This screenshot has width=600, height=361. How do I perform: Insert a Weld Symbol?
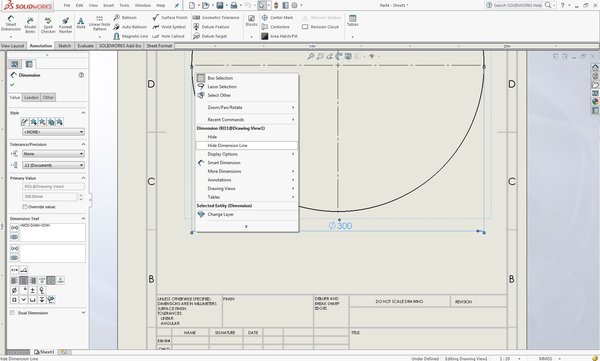tap(169, 27)
